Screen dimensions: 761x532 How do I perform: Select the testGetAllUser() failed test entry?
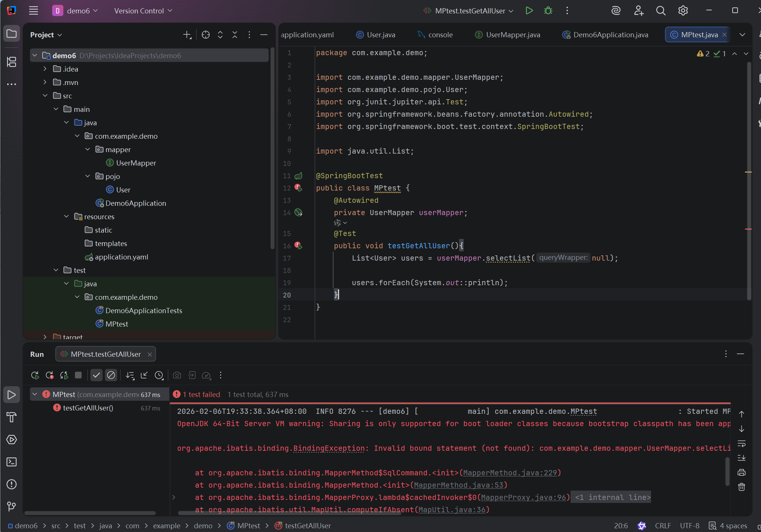click(88, 408)
